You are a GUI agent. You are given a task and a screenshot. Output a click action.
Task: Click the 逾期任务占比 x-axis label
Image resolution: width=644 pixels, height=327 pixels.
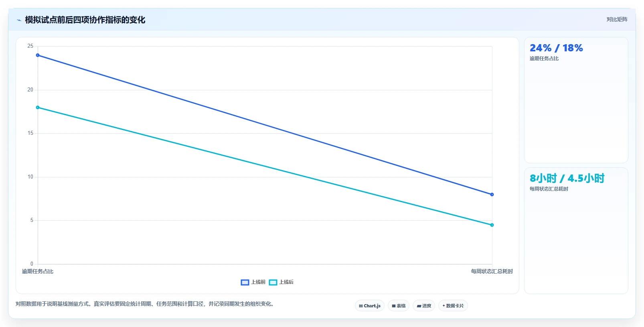click(x=38, y=272)
